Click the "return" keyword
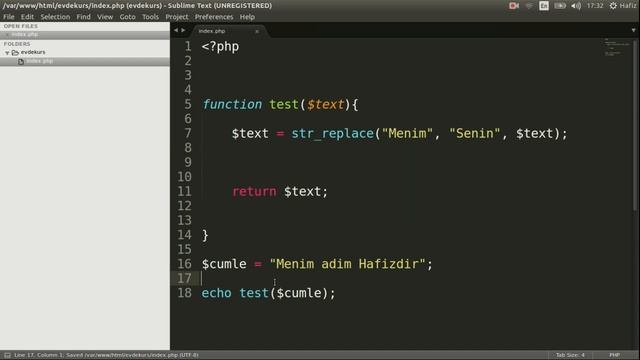 (254, 191)
